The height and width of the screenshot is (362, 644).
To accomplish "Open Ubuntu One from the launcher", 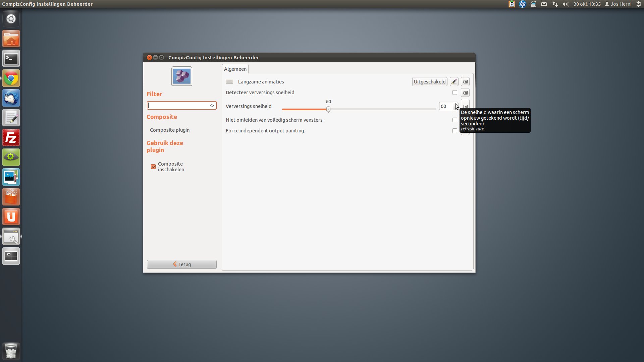I will [11, 217].
